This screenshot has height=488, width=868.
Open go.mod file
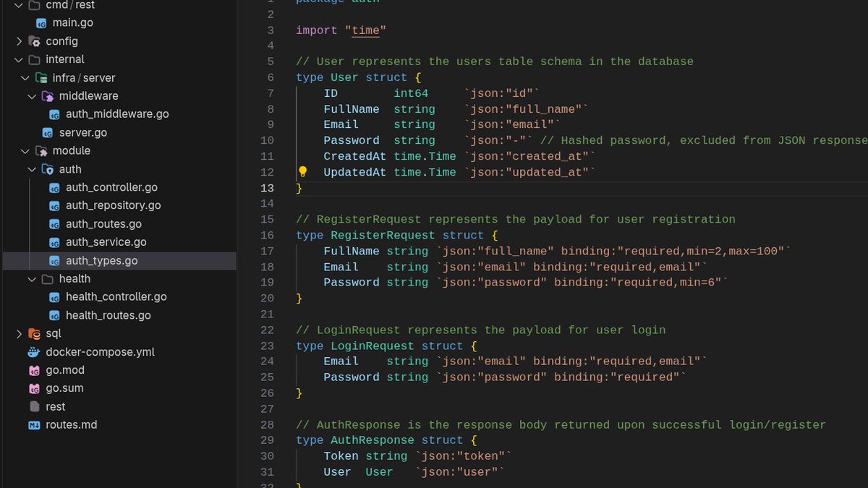(x=65, y=370)
